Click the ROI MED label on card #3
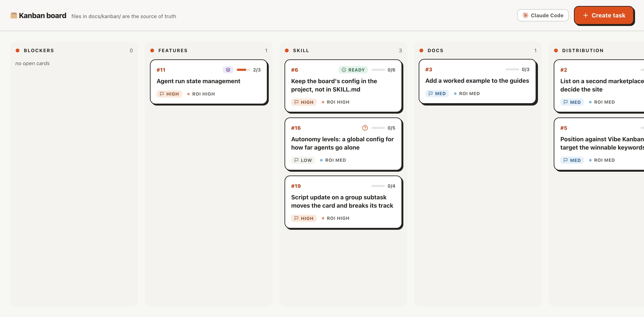 coord(467,93)
